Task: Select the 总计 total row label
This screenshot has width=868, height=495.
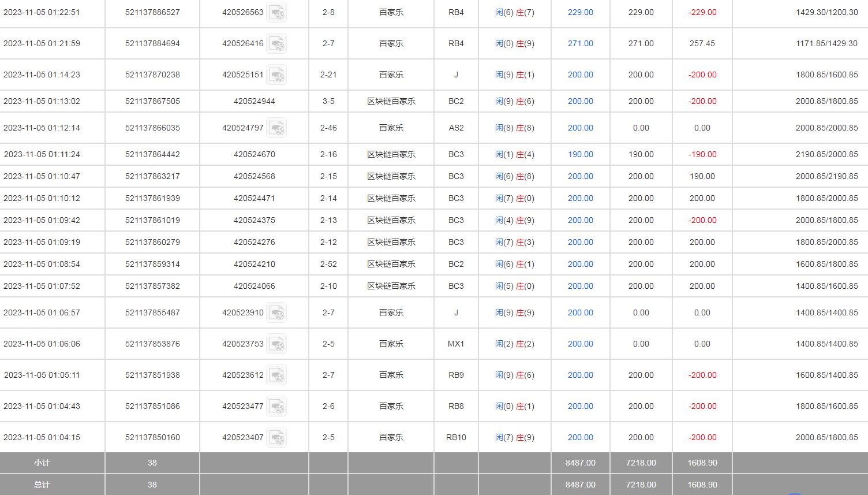Action: pyautogui.click(x=42, y=485)
